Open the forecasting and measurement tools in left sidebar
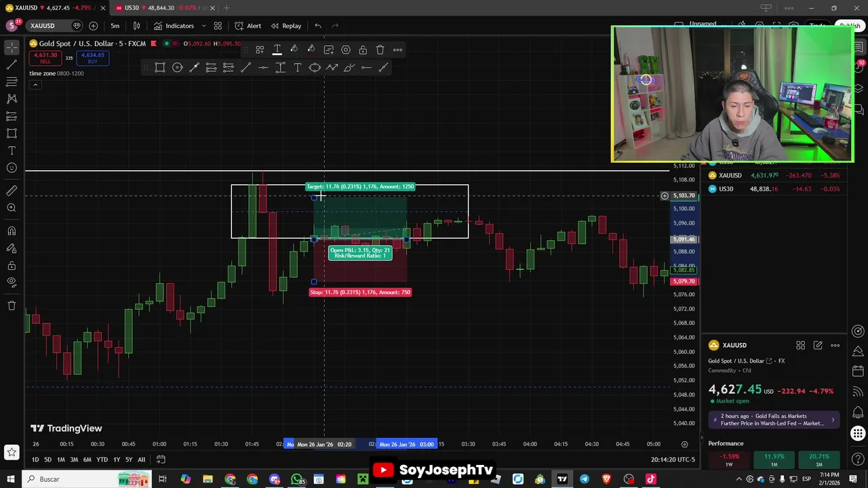 [x=12, y=117]
